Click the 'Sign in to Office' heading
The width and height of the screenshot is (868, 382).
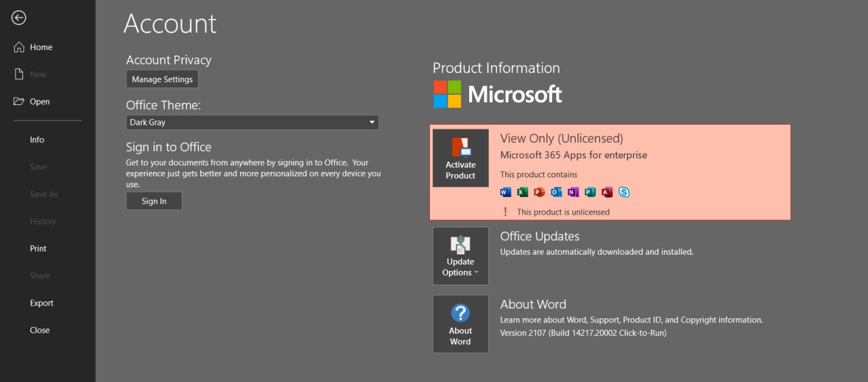click(x=169, y=147)
